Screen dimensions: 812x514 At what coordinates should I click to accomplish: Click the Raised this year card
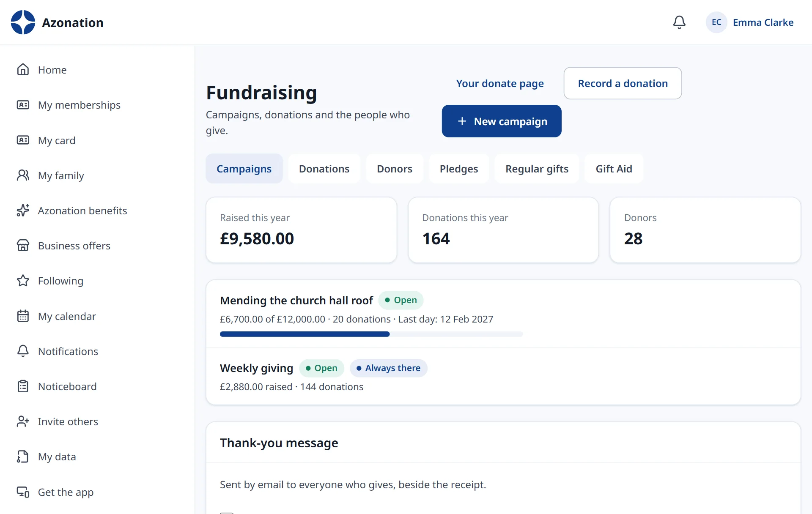point(301,230)
